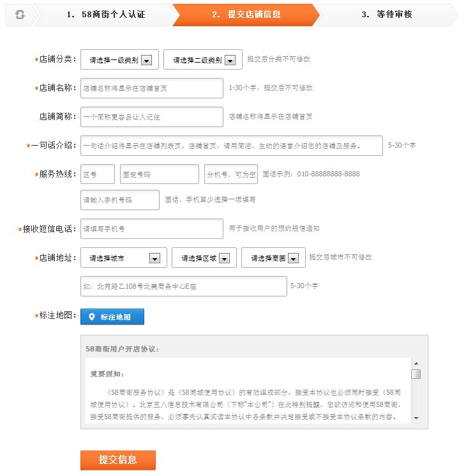
Task: Click the agreement scrollbar down arrow
Action: click(416, 418)
